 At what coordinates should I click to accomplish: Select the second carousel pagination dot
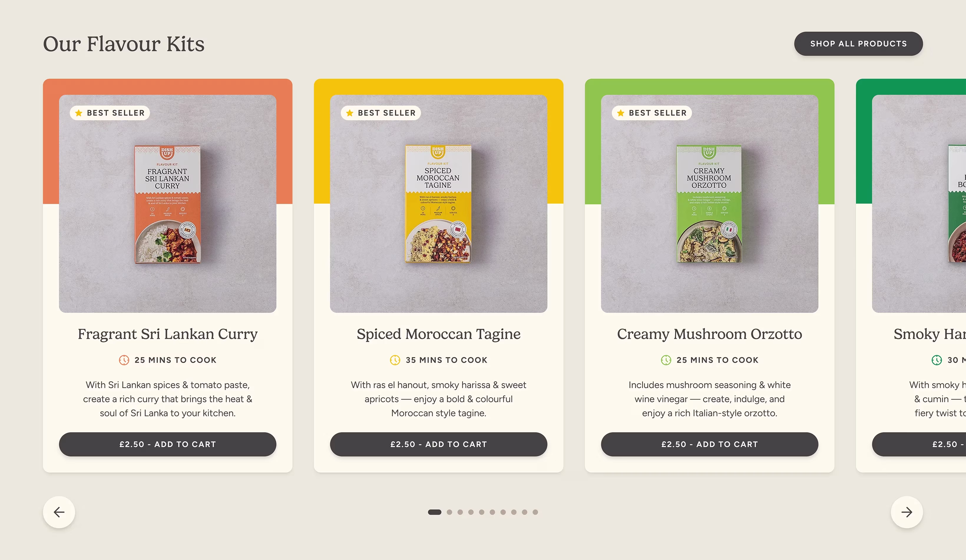tap(449, 512)
